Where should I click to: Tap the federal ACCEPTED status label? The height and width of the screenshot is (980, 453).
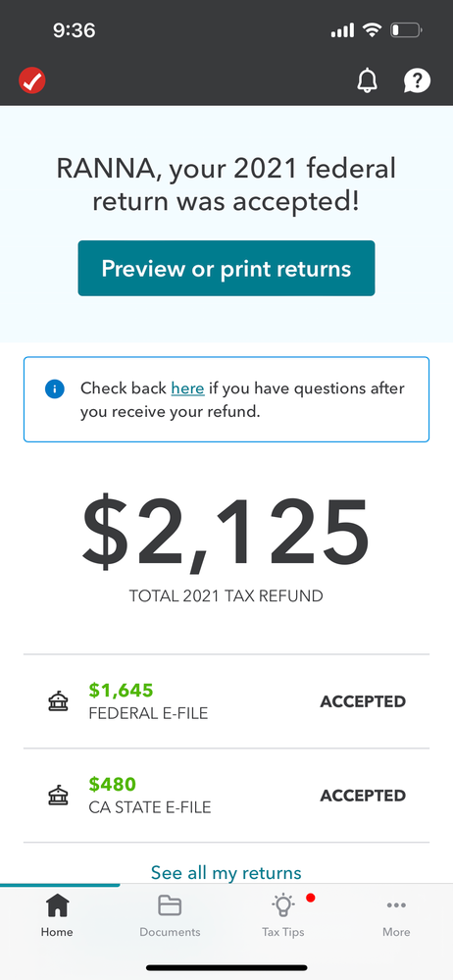pyautogui.click(x=363, y=701)
